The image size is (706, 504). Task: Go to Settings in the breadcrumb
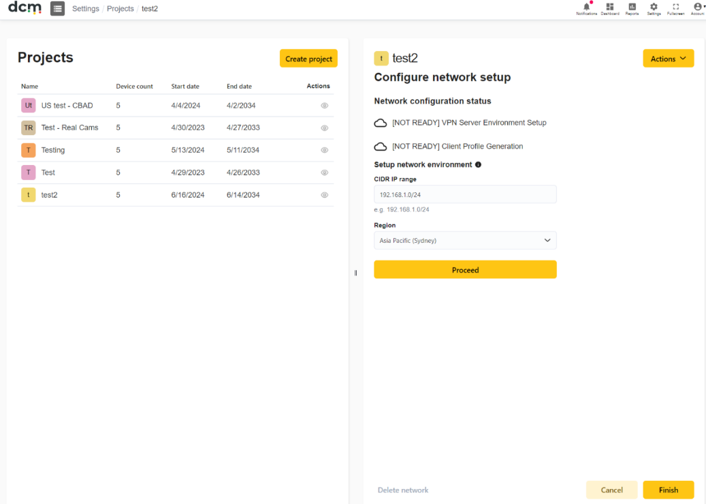coord(86,9)
